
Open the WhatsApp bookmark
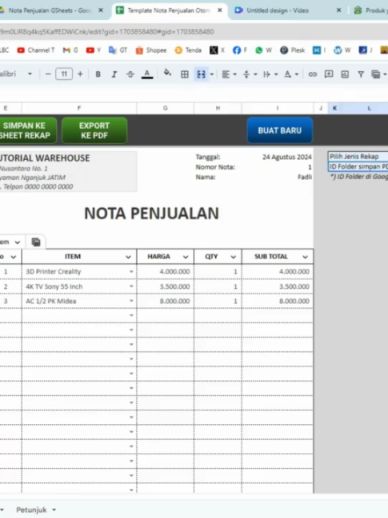click(263, 50)
